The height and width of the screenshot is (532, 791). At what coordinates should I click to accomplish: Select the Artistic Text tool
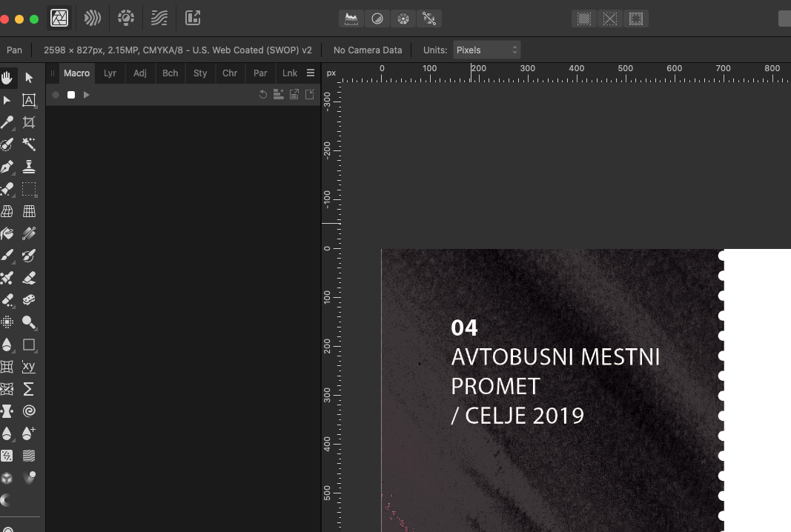tap(29, 100)
